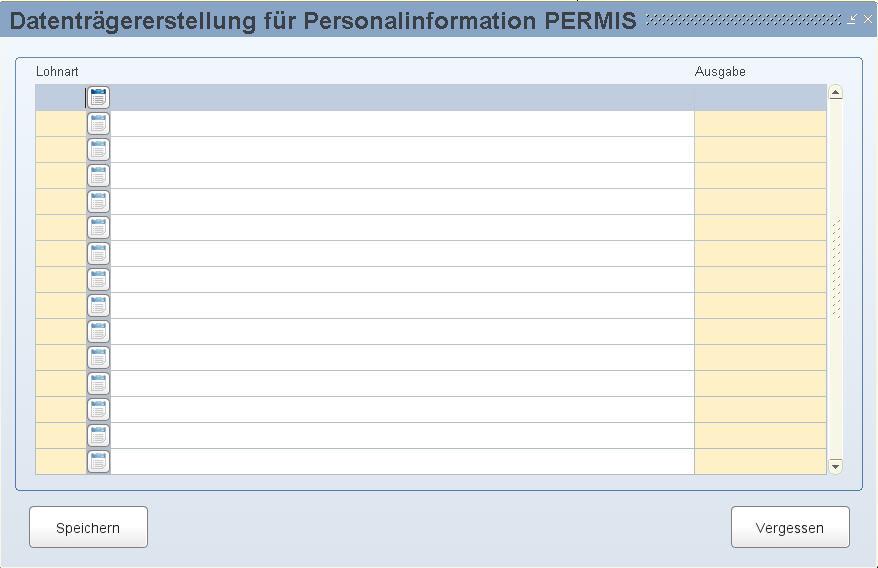
Task: Open the value list icon in last Lohnart row
Action: (x=98, y=462)
